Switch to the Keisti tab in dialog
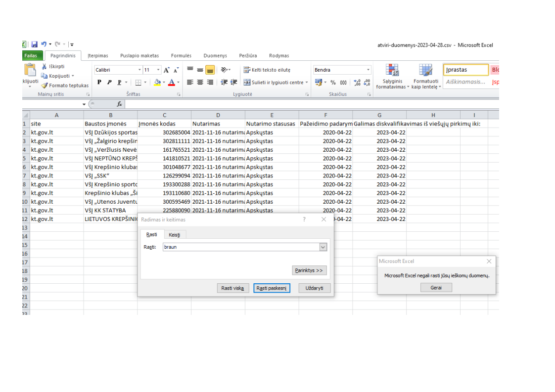555x392 pixels. pos(174,235)
